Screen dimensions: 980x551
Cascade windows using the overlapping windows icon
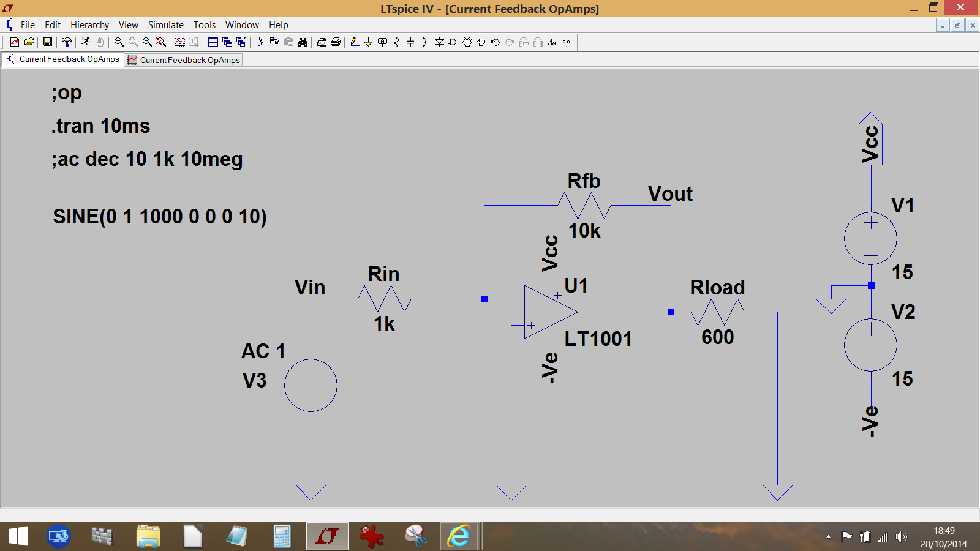coord(227,42)
